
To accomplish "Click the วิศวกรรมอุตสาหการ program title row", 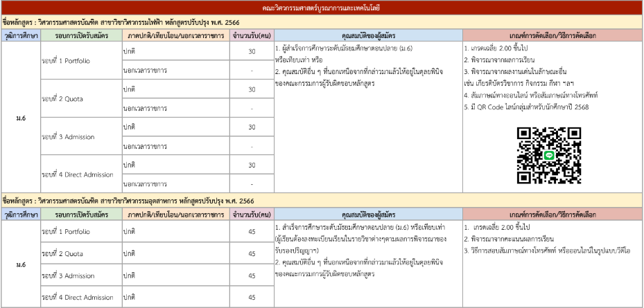I will coord(139,201).
